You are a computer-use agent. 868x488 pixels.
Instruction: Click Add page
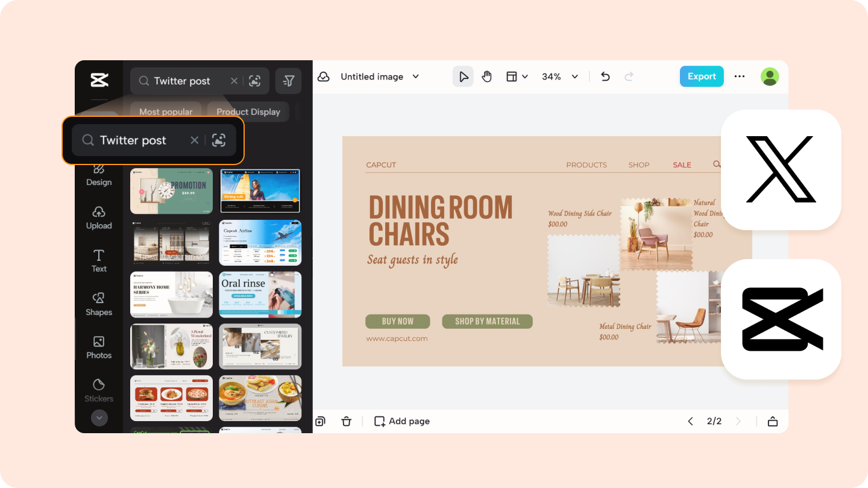point(402,421)
